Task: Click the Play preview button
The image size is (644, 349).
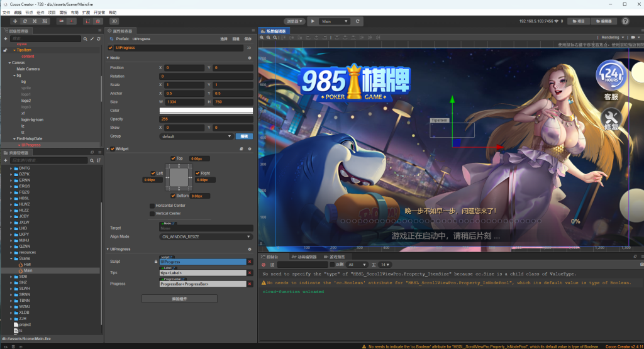Action: click(313, 21)
